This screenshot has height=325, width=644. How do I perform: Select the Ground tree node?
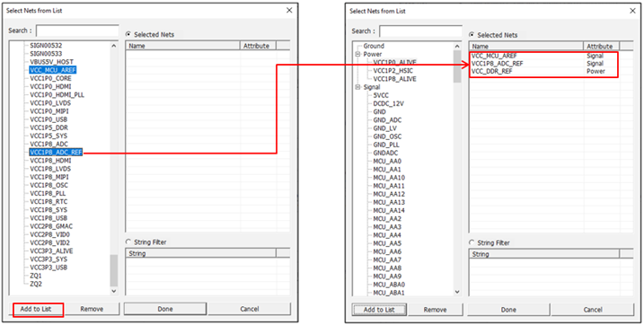374,46
